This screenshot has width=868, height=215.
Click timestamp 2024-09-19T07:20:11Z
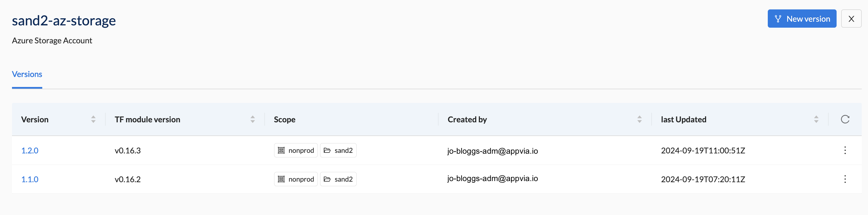(x=703, y=179)
